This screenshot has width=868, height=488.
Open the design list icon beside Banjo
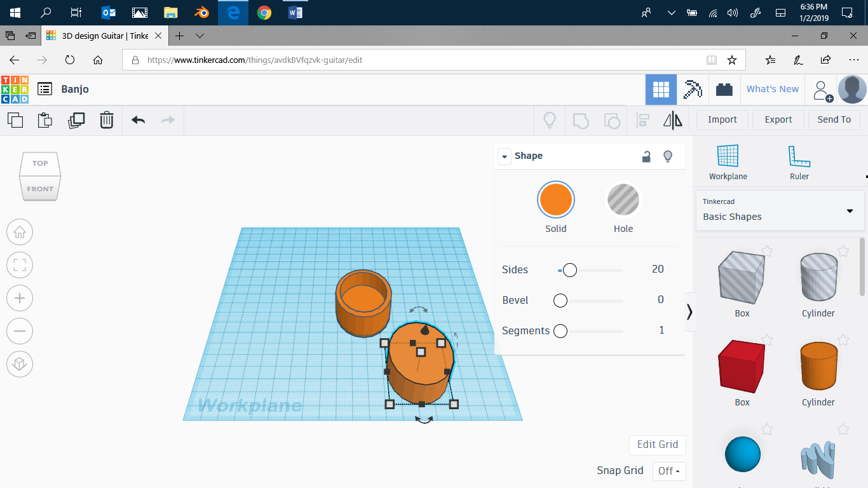[44, 89]
